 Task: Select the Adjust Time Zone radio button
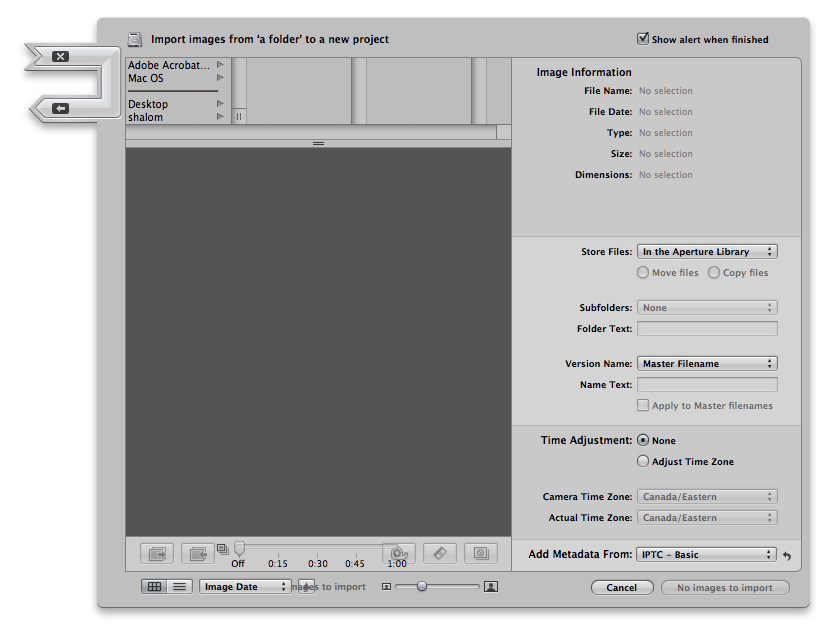(x=643, y=461)
